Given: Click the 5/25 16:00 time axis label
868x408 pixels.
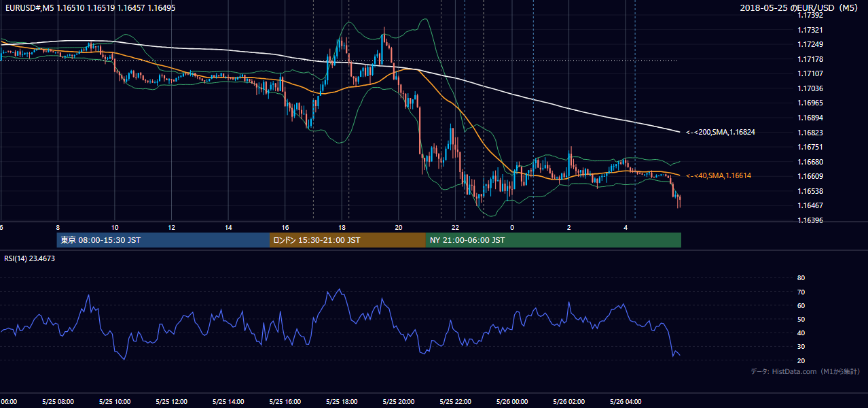Looking at the screenshot, I should point(285,402).
